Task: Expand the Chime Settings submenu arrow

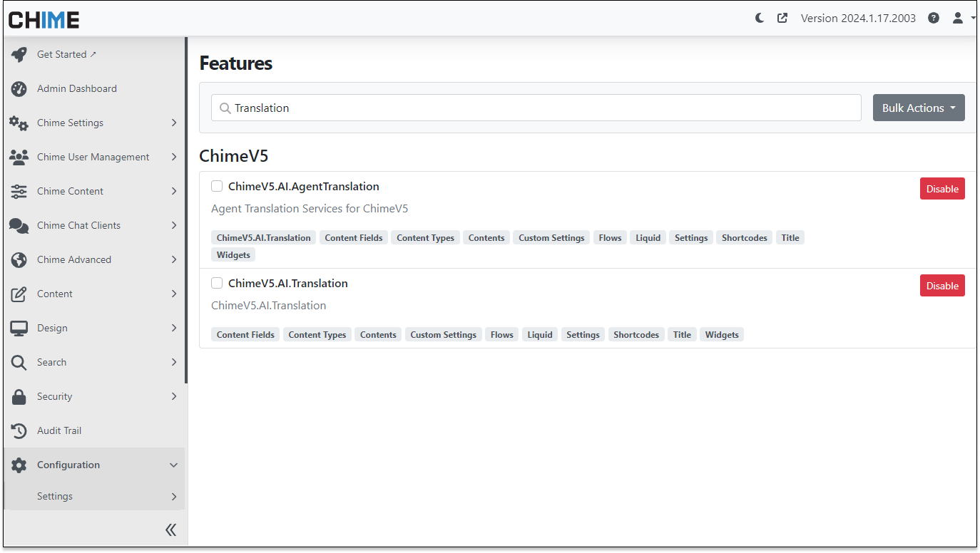Action: click(174, 123)
